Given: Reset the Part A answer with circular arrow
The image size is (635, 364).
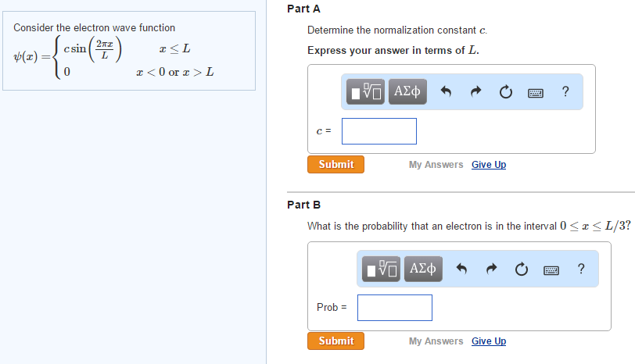Looking at the screenshot, I should [x=506, y=93].
